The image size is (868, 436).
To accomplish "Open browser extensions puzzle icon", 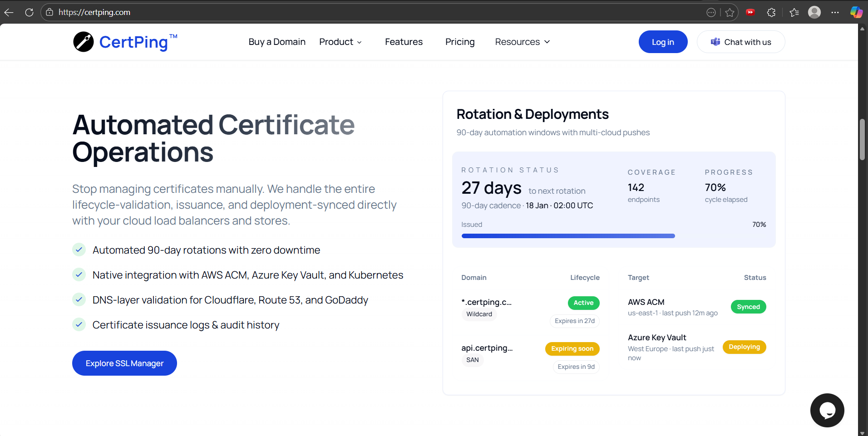I will click(771, 12).
